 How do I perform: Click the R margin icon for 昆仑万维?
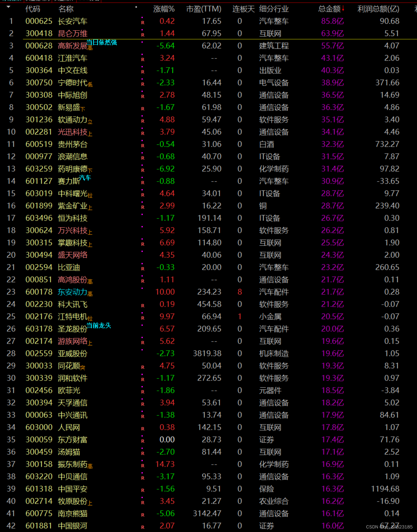click(142, 35)
